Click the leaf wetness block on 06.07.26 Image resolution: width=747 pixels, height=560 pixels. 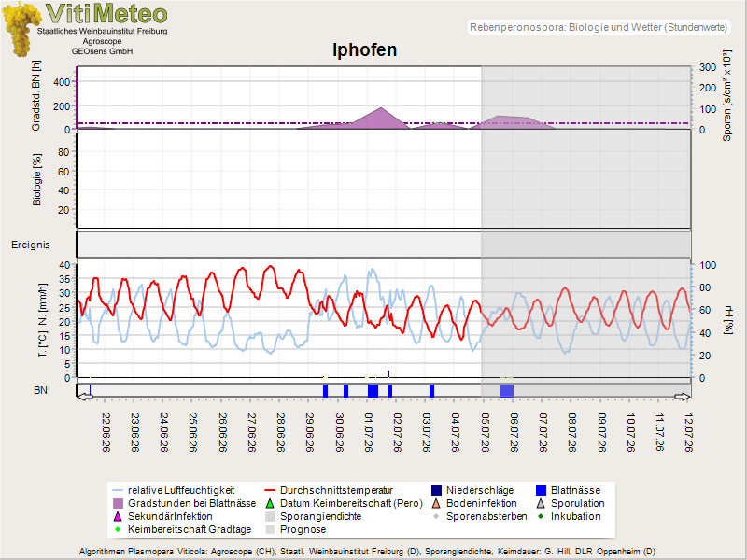click(507, 390)
